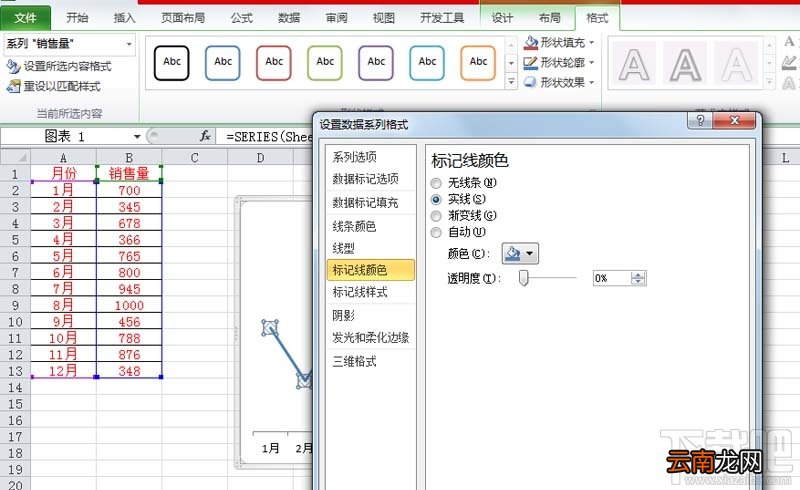Select the 自动 radio option

point(436,232)
